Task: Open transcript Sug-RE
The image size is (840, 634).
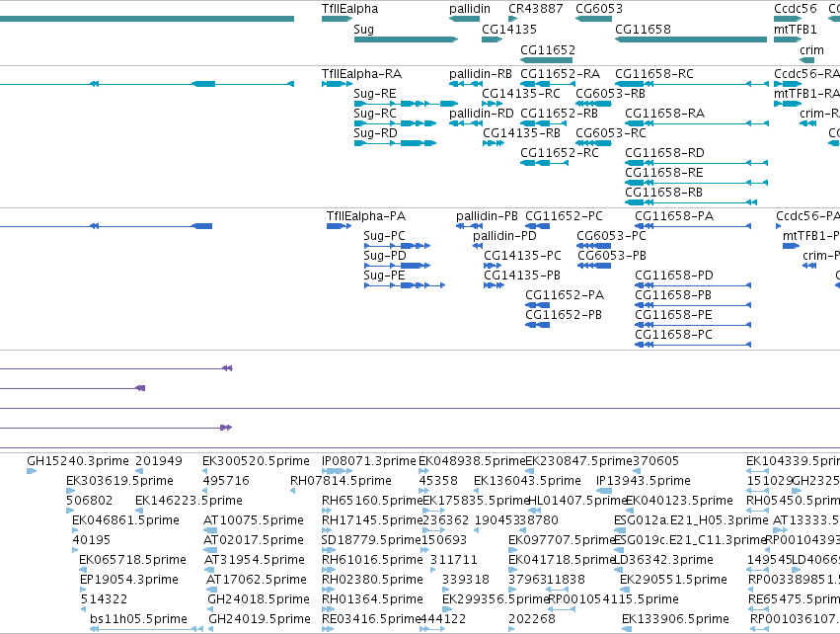Action: (374, 94)
